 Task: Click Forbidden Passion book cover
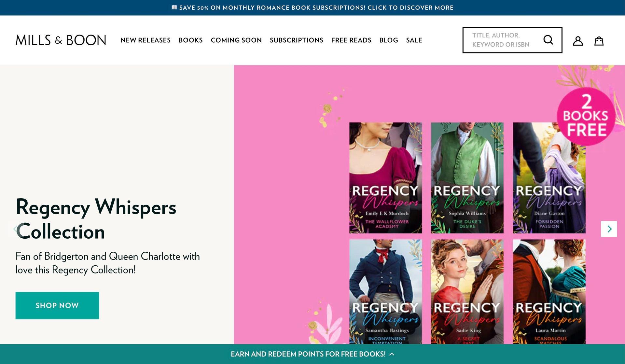(549, 178)
